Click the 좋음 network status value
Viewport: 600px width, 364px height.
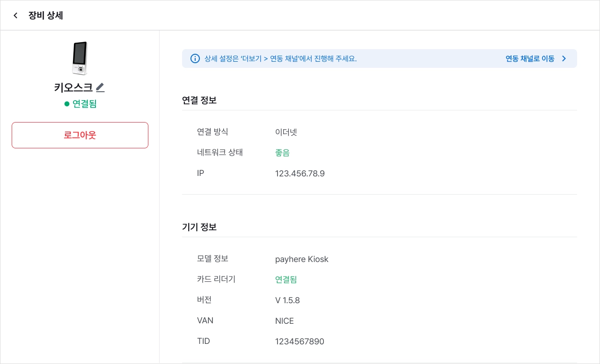coord(283,153)
